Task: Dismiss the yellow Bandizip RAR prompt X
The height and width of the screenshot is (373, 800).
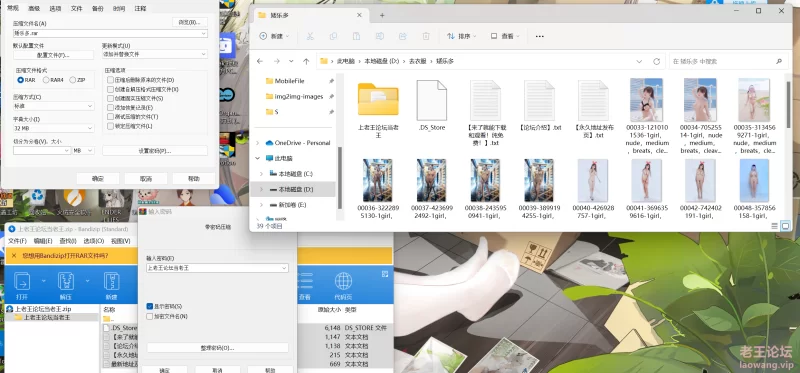Action: click(x=14, y=256)
